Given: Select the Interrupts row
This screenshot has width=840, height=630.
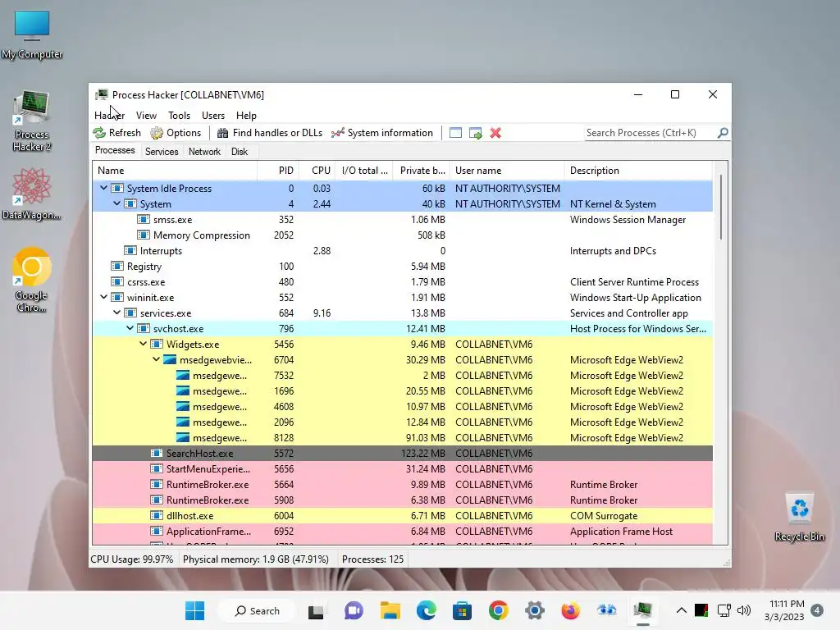Looking at the screenshot, I should (402, 251).
